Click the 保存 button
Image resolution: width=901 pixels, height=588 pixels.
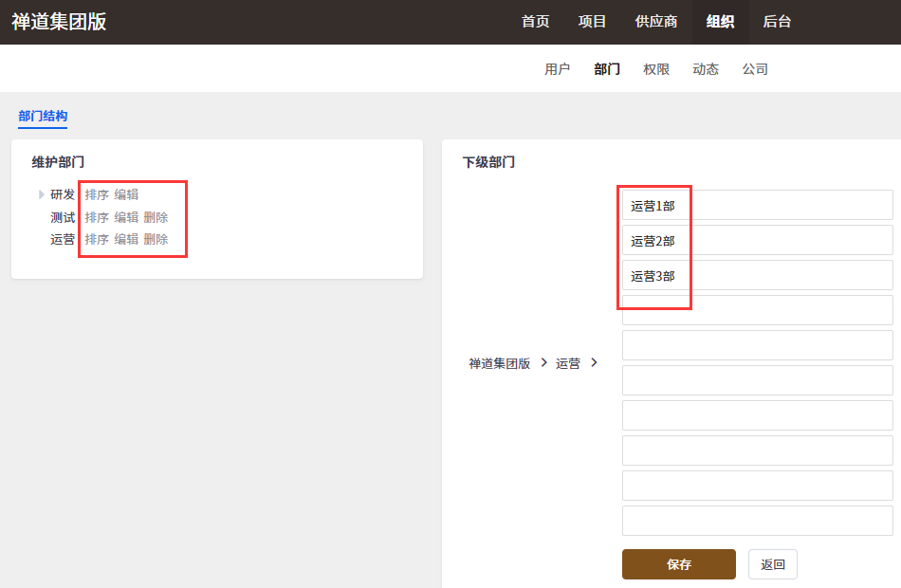(679, 564)
